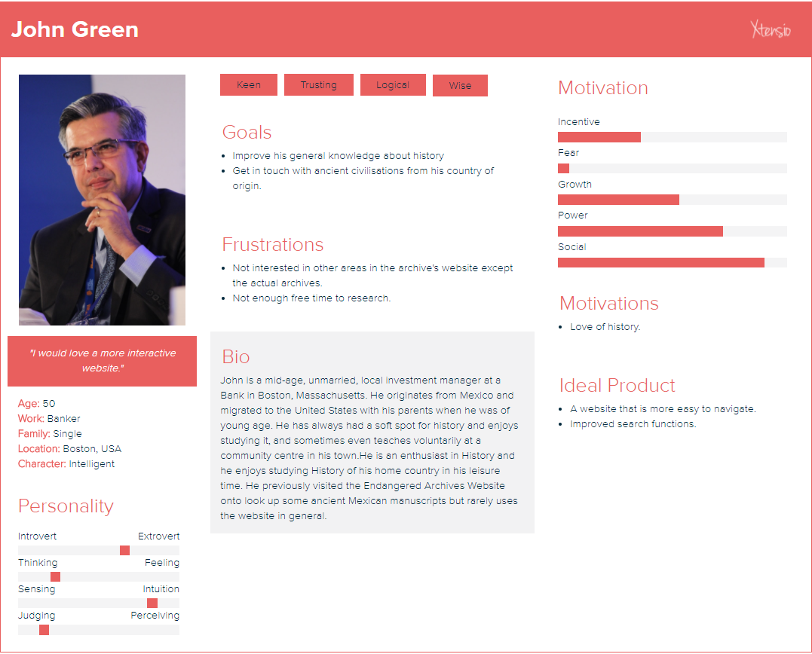Click the Judging–Perceiving slider marker

tap(44, 630)
